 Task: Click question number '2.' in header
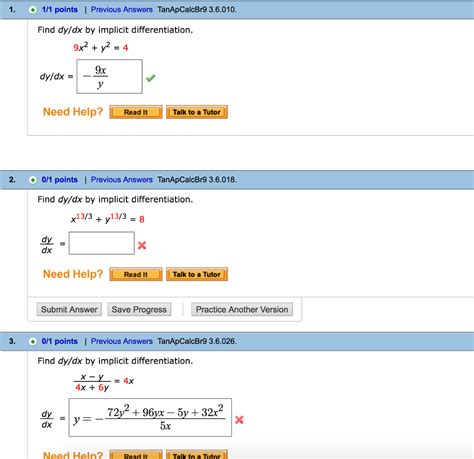pos(12,180)
